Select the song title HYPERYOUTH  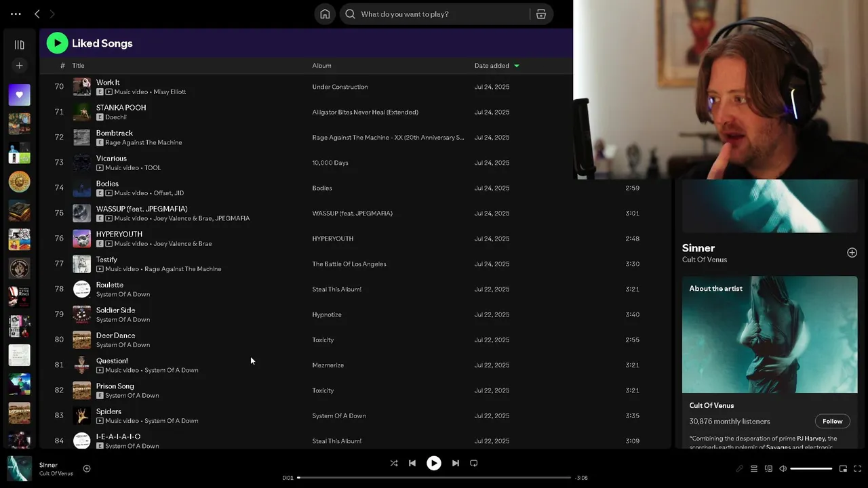point(119,235)
